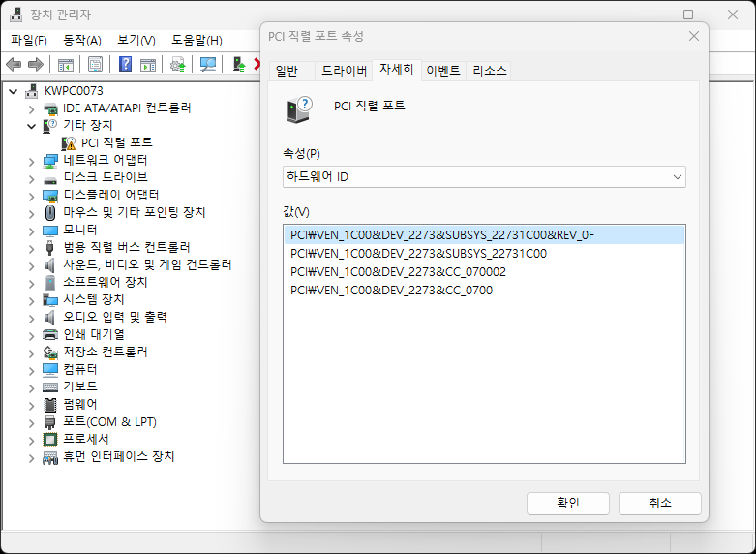
Task: Select 오디오 입력 및 출력 in the tree
Action: (x=115, y=317)
